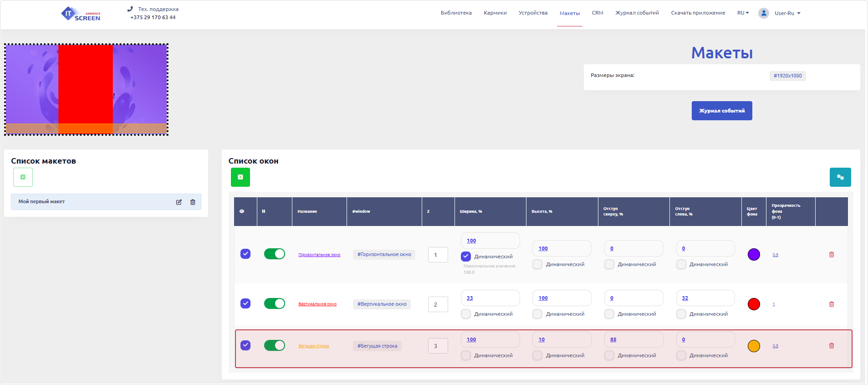Open the 'Библиотека' menu item
Screen dimensions: 868x385
pyautogui.click(x=456, y=13)
